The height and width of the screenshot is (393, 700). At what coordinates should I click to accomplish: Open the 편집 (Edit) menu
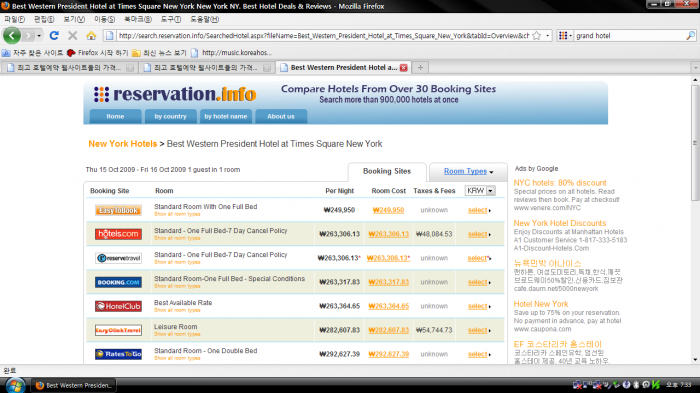click(x=44, y=19)
